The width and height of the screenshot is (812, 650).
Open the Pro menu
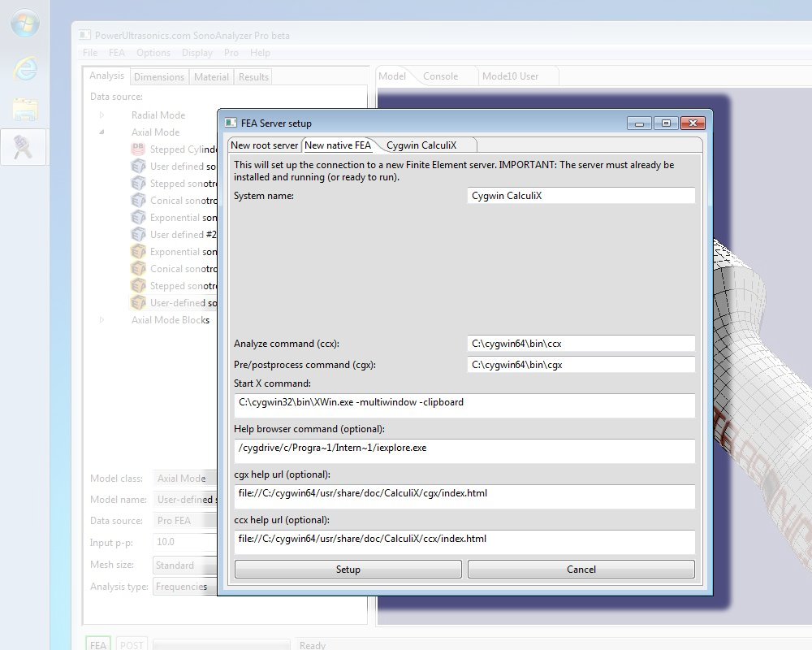(231, 53)
